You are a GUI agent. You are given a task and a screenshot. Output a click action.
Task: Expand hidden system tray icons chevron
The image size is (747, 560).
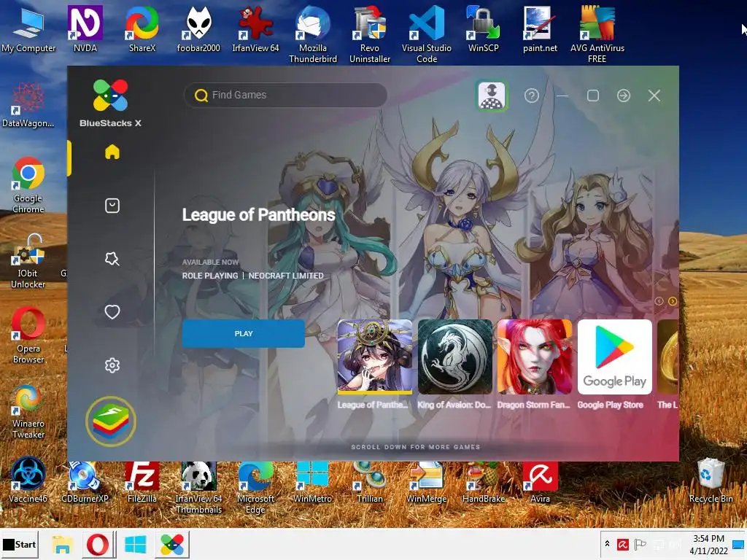pos(608,544)
